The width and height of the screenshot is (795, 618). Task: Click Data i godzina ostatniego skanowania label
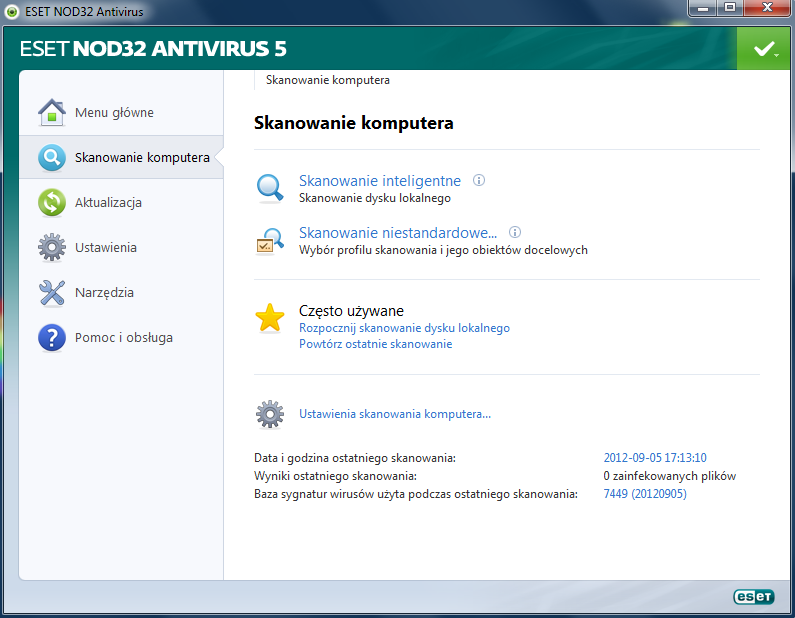point(355,458)
